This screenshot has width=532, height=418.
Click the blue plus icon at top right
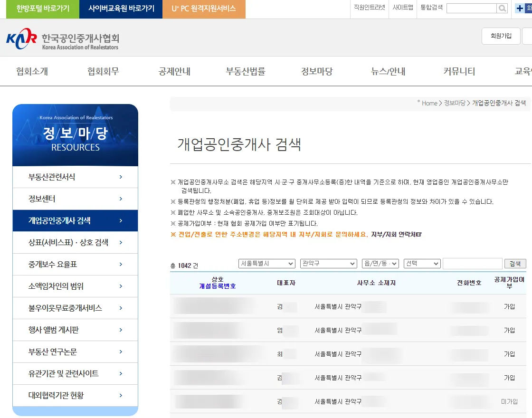tap(520, 8)
